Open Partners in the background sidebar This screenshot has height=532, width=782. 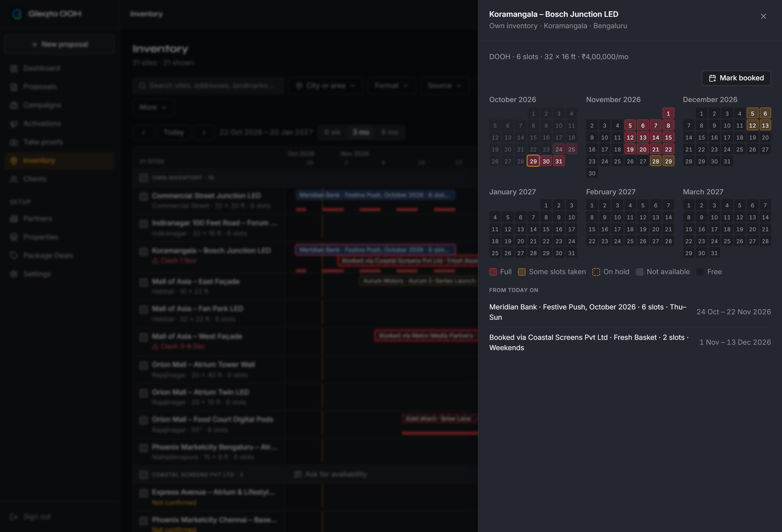[x=59, y=218]
